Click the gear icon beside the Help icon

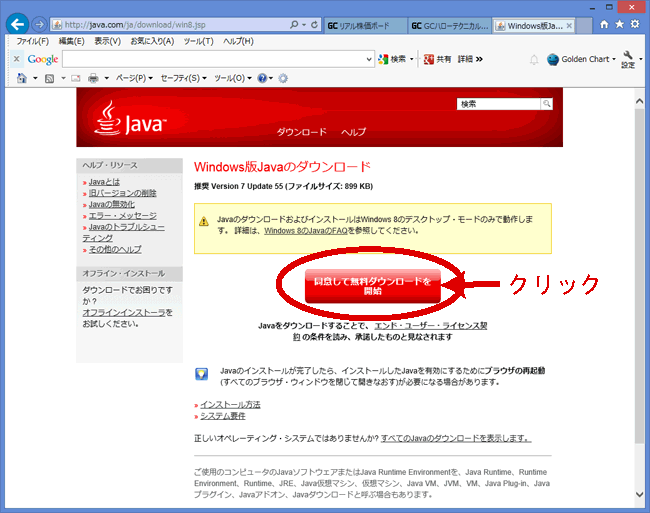(x=283, y=78)
